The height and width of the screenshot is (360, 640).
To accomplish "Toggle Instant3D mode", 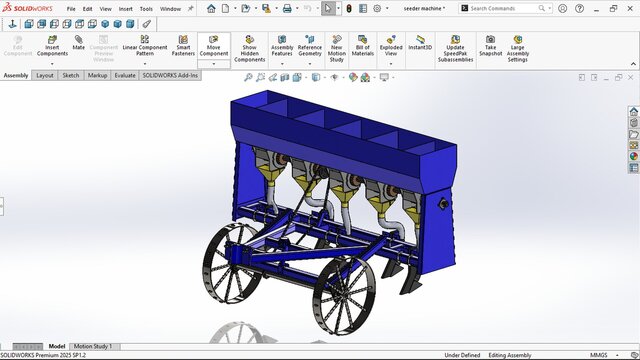I will [420, 42].
